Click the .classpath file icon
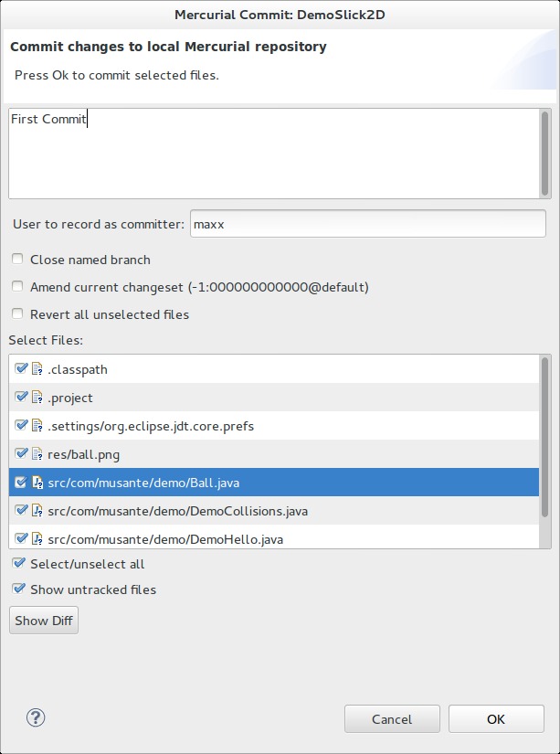 point(37,369)
